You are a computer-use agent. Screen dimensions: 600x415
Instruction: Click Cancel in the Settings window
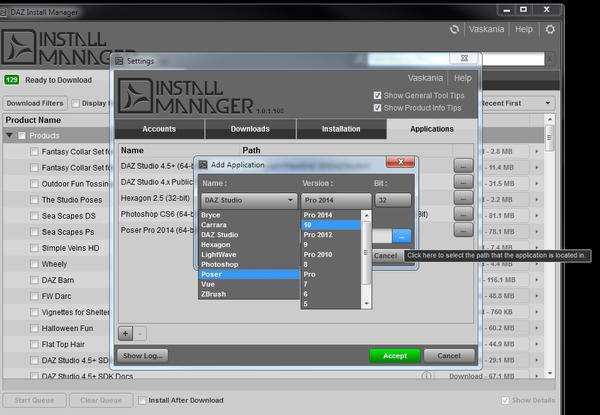(x=449, y=356)
